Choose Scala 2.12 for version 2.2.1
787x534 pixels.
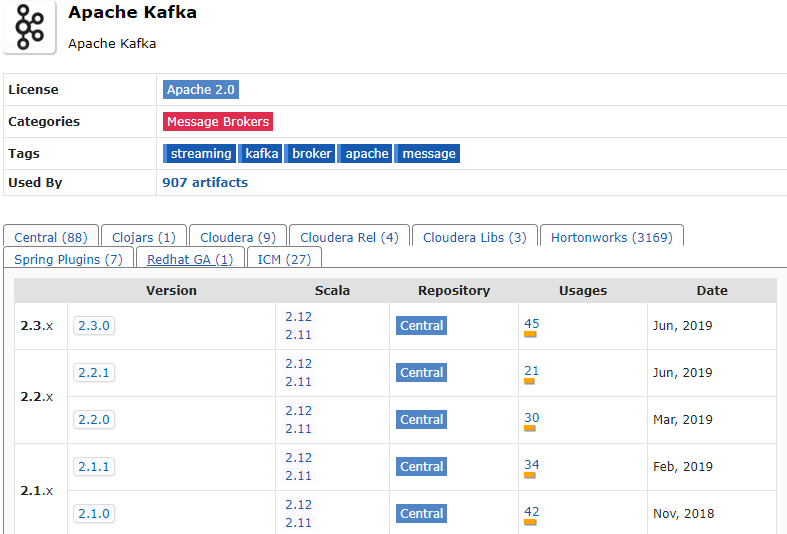click(299, 364)
